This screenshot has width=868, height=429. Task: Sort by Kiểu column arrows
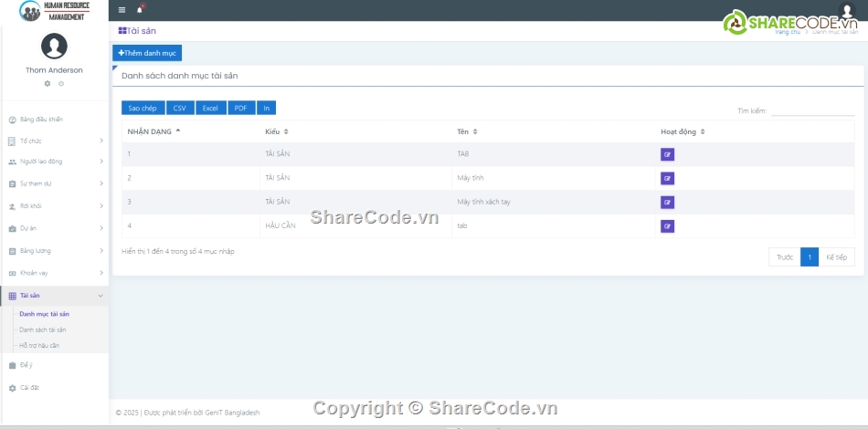[286, 131]
